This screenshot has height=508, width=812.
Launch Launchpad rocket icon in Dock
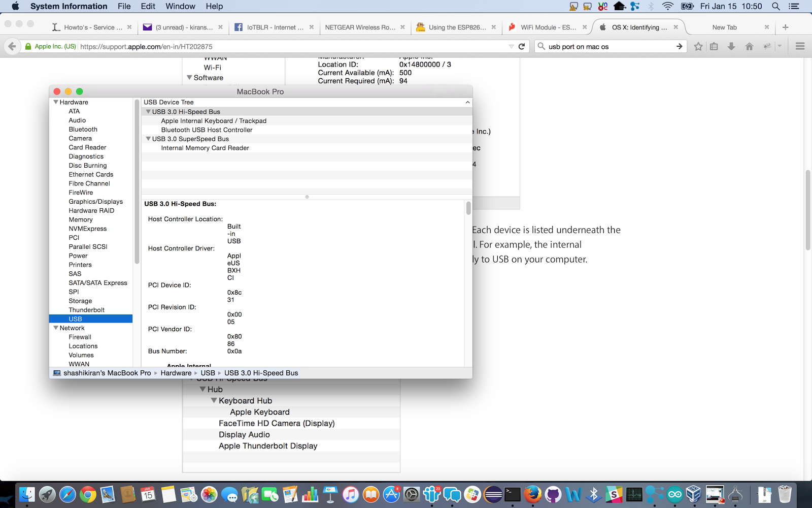click(47, 494)
